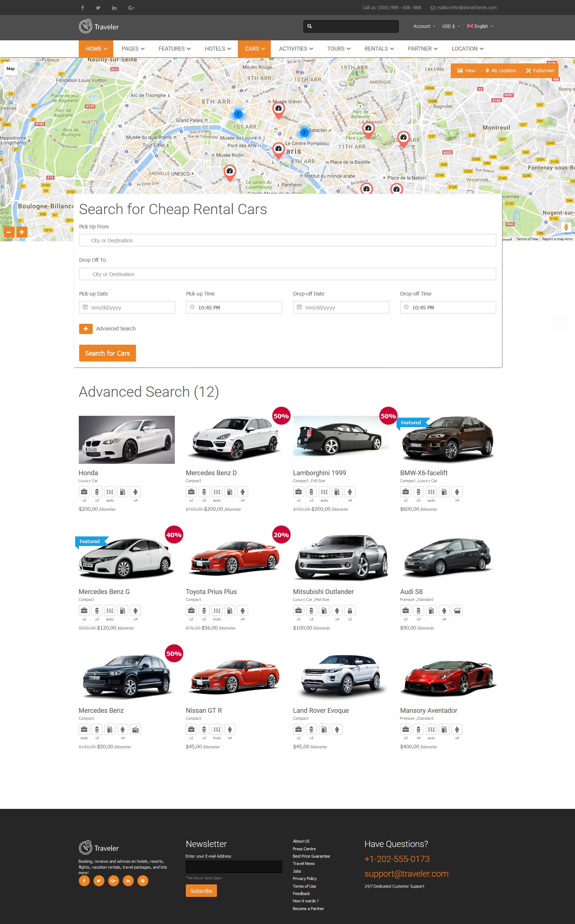This screenshot has width=575, height=924.
Task: Open the Tours menu item
Action: 339,49
